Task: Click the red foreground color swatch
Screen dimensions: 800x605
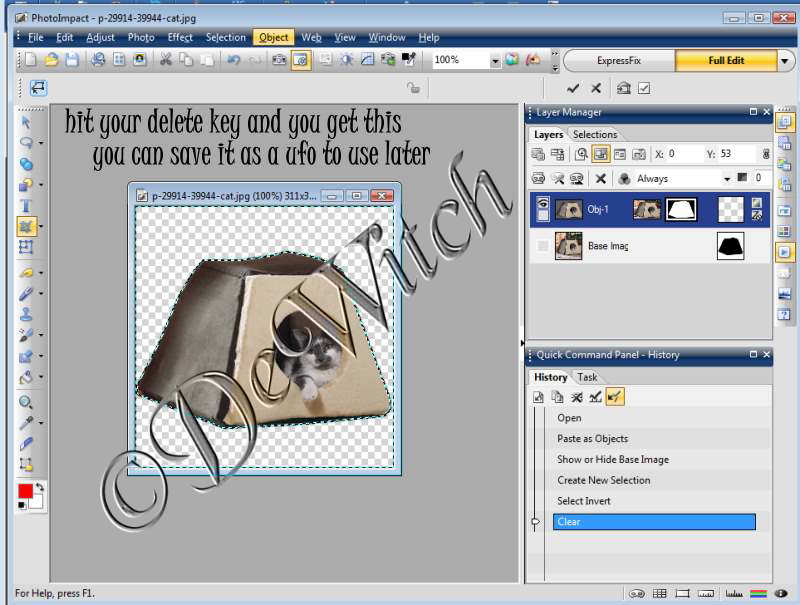Action: tap(25, 491)
